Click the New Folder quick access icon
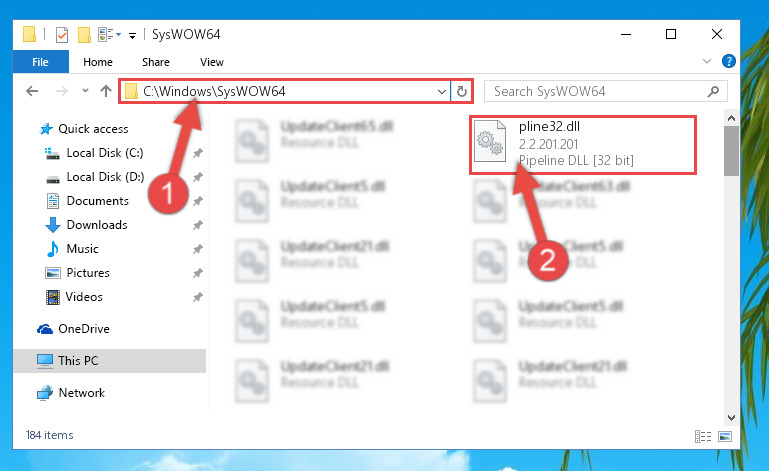Image resolution: width=769 pixels, height=471 pixels. coord(84,35)
